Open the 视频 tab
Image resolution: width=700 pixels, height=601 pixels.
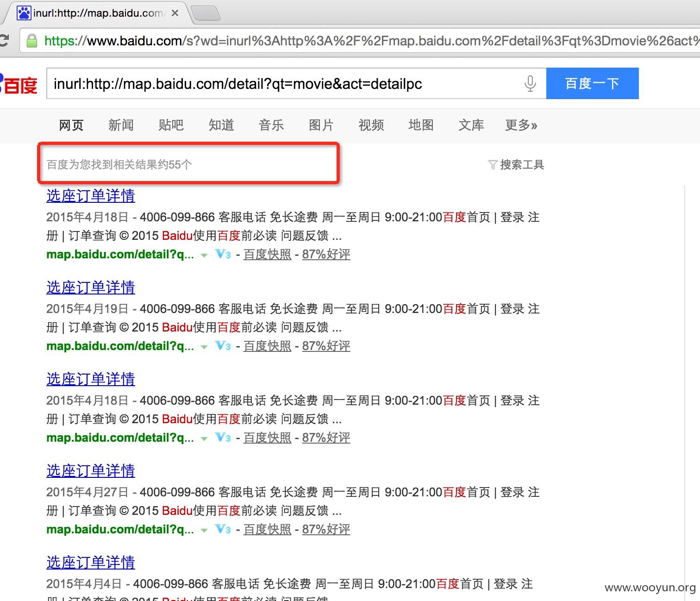pos(371,125)
